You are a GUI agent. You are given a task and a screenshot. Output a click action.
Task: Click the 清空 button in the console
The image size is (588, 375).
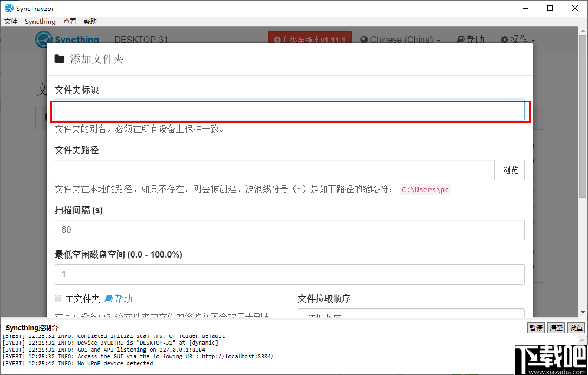[x=556, y=327]
